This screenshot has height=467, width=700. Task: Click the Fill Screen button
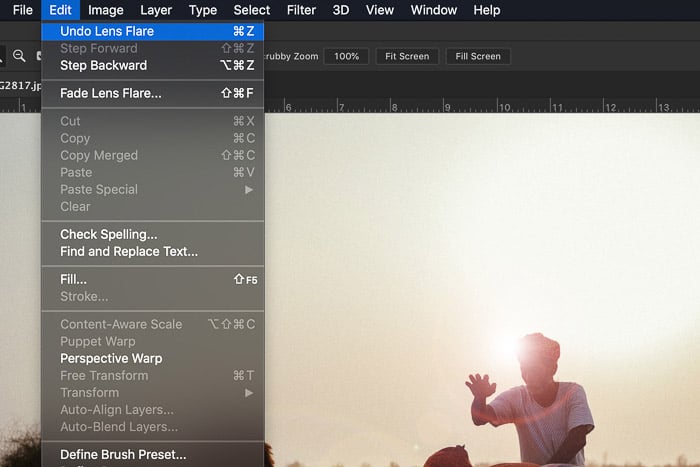[478, 56]
